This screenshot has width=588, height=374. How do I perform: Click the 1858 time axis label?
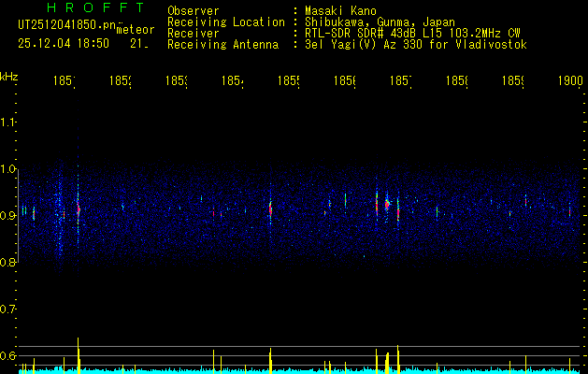pyautogui.click(x=457, y=80)
